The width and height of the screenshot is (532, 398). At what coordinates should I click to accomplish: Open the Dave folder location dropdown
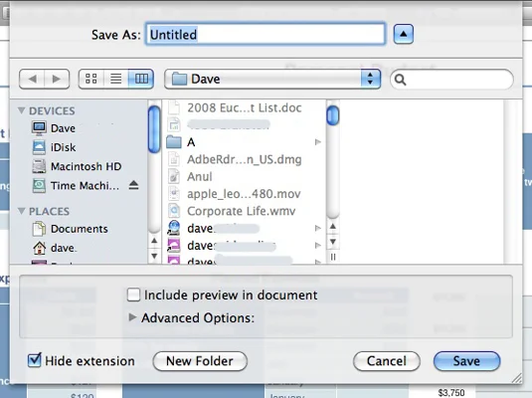tap(272, 79)
